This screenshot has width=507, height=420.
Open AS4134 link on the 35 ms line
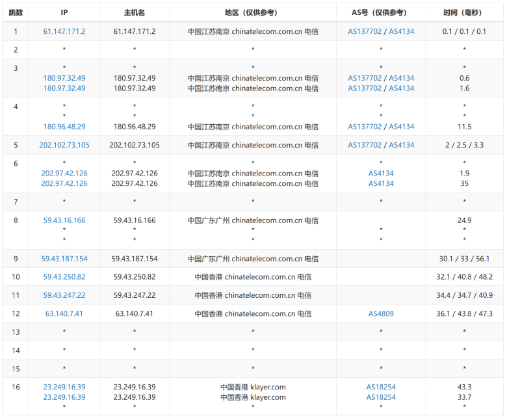(381, 183)
